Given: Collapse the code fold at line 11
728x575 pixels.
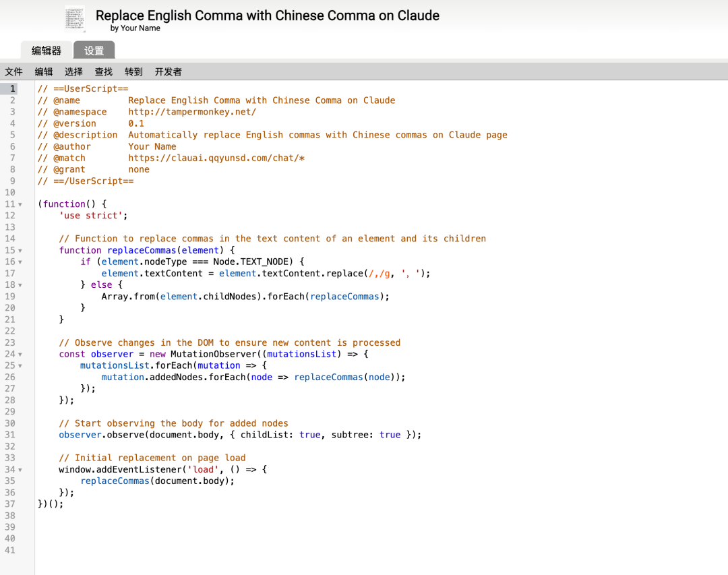Looking at the screenshot, I should pyautogui.click(x=20, y=204).
